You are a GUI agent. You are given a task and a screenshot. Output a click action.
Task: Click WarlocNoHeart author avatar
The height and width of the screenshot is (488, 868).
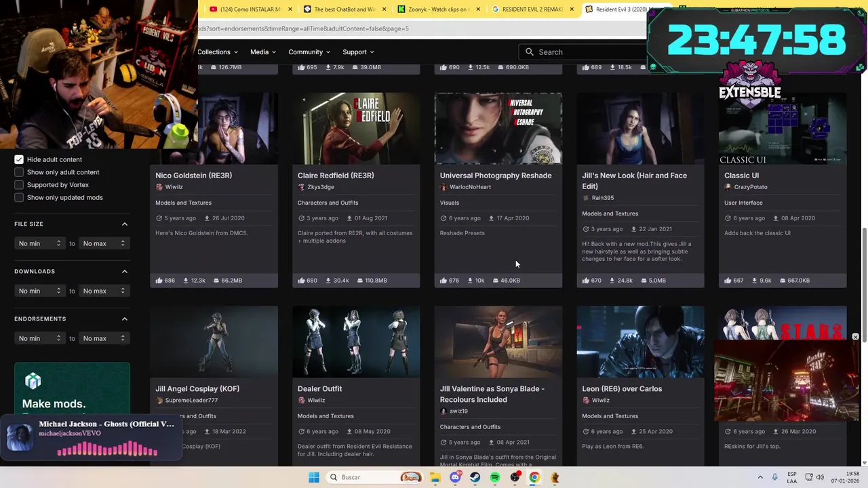(443, 187)
